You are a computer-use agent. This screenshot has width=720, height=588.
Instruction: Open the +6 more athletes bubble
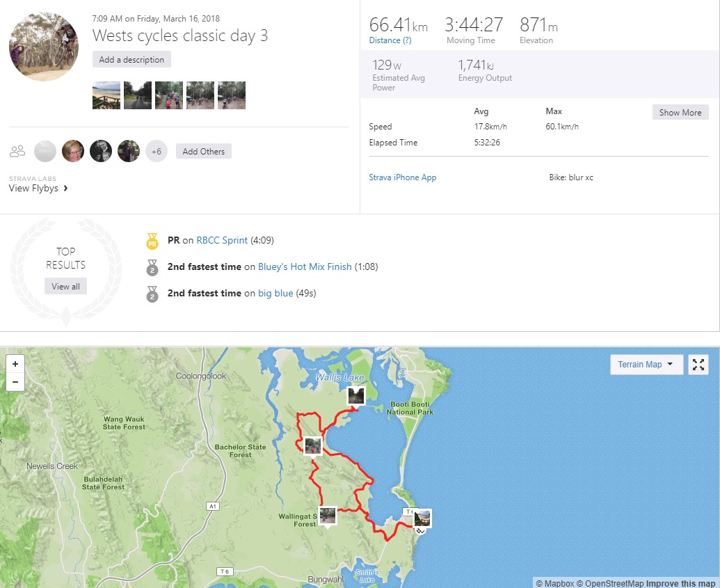(157, 151)
